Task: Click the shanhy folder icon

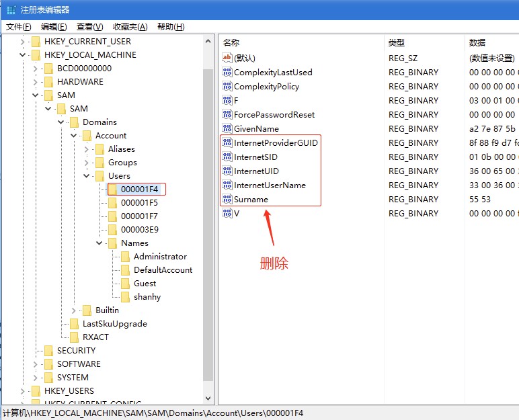Action: (x=126, y=297)
